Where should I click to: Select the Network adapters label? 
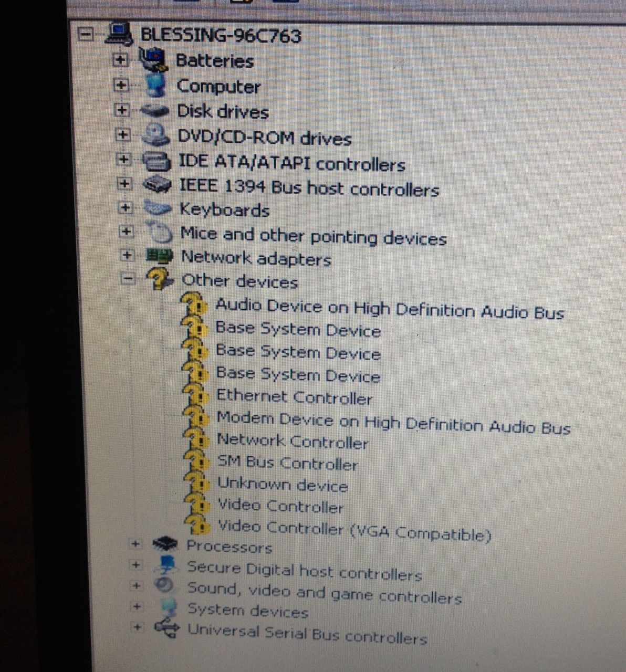(256, 258)
